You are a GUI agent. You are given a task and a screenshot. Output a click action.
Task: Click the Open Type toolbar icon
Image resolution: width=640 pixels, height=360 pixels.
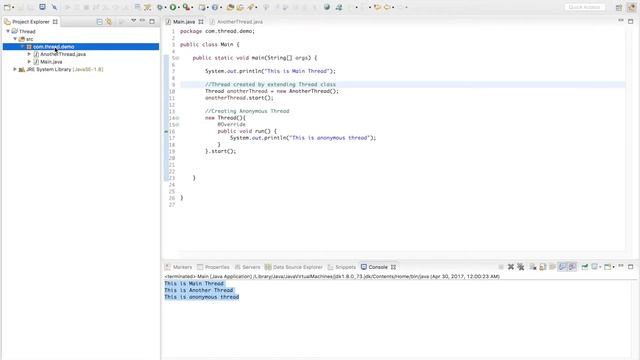pos(230,7)
